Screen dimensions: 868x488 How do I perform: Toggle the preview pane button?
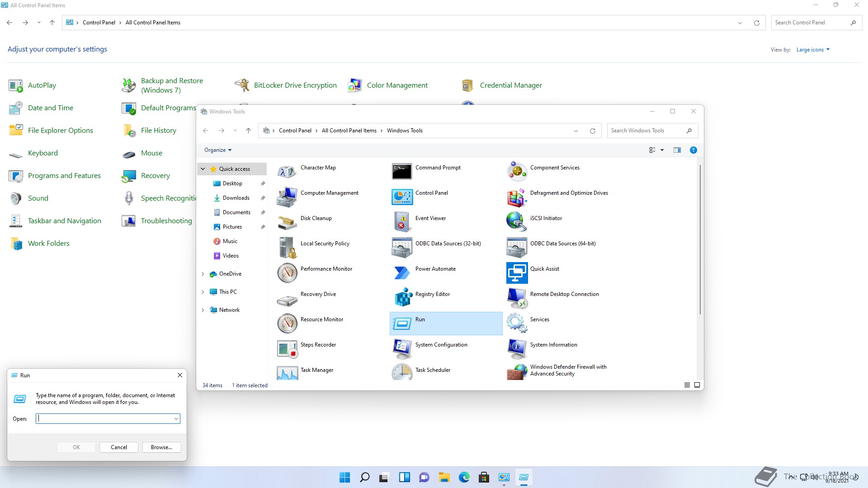click(677, 150)
